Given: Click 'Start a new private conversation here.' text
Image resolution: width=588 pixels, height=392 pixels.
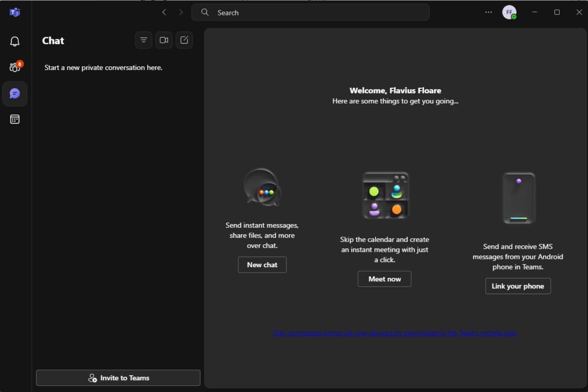Looking at the screenshot, I should [x=103, y=68].
